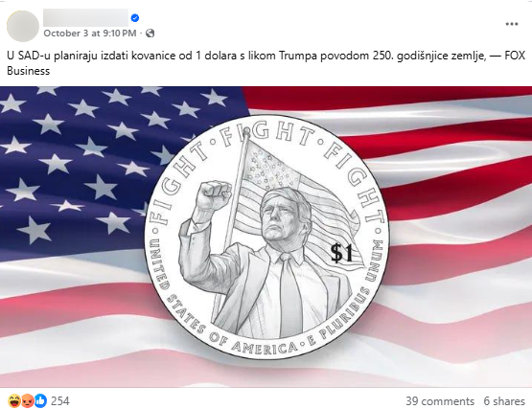Click the post caption about 1 dolara kovanice
532x409 pixels.
pyautogui.click(x=266, y=63)
